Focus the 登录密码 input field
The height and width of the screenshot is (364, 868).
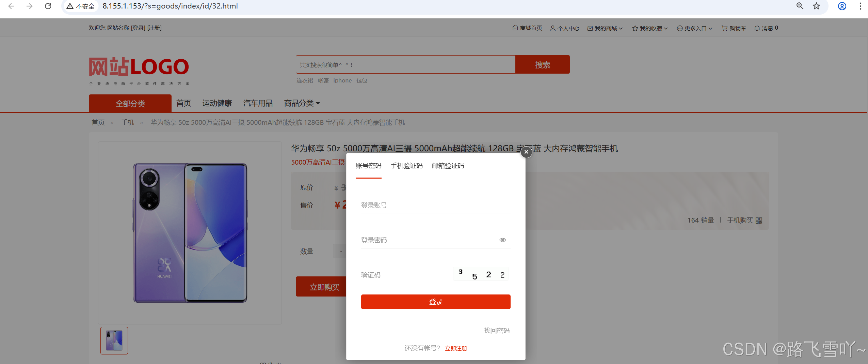pyautogui.click(x=429, y=240)
